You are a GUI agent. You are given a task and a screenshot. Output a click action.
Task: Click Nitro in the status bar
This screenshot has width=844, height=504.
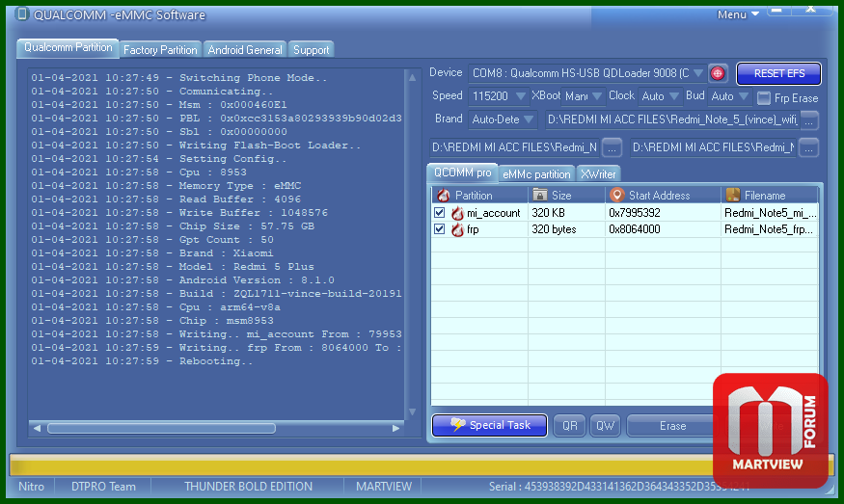click(31, 487)
